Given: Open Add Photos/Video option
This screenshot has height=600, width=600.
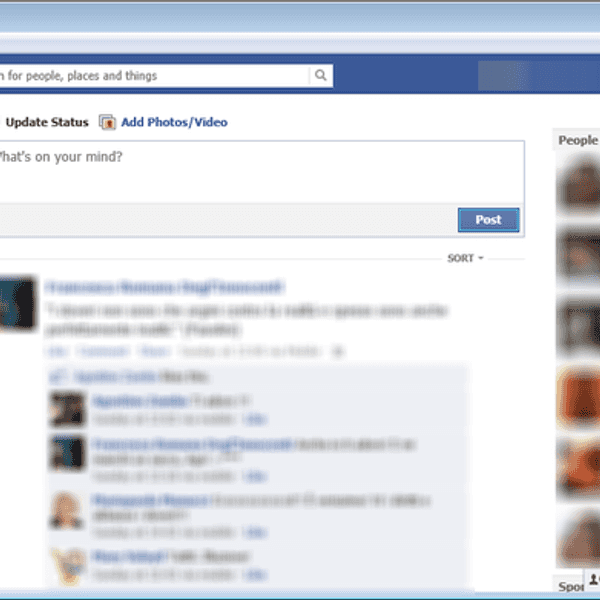Looking at the screenshot, I should coord(174,122).
